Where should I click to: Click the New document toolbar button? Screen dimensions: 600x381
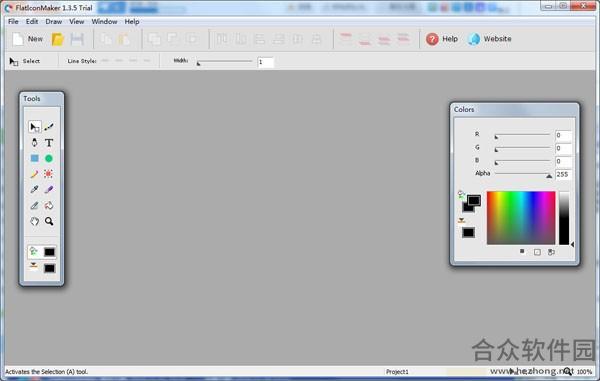[x=28, y=39]
